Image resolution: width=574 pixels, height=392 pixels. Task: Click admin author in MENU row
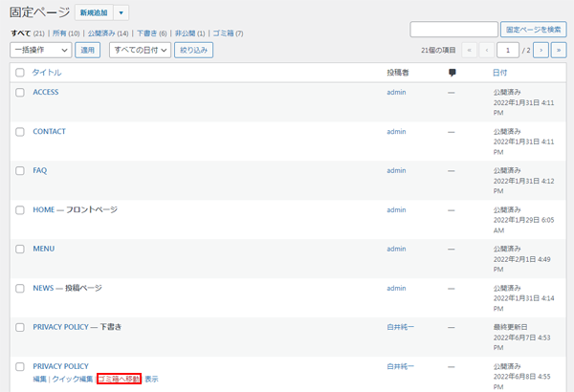point(396,249)
